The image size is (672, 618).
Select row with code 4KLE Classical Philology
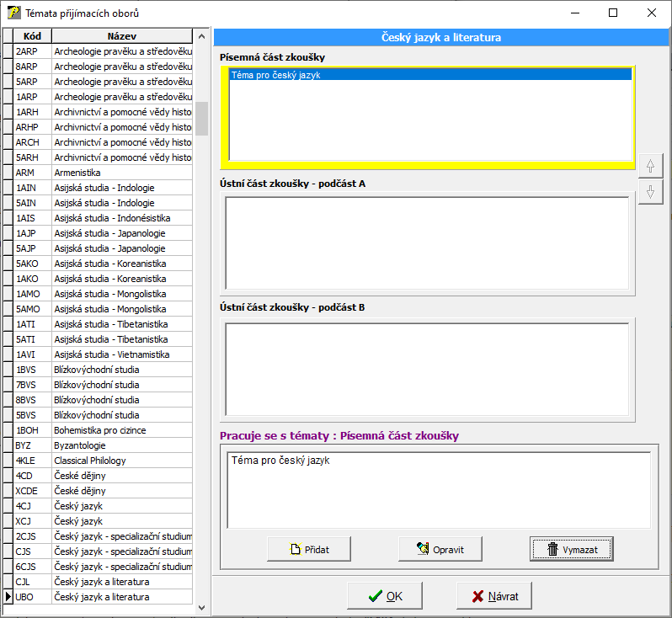pyautogui.click(x=121, y=461)
